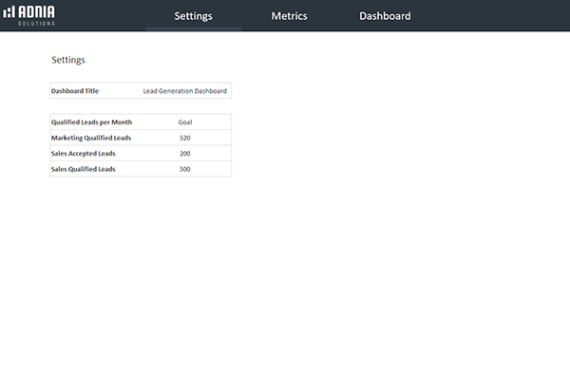Select the Dashboard Title label cell
The width and height of the screenshot is (570, 392).
click(x=75, y=91)
